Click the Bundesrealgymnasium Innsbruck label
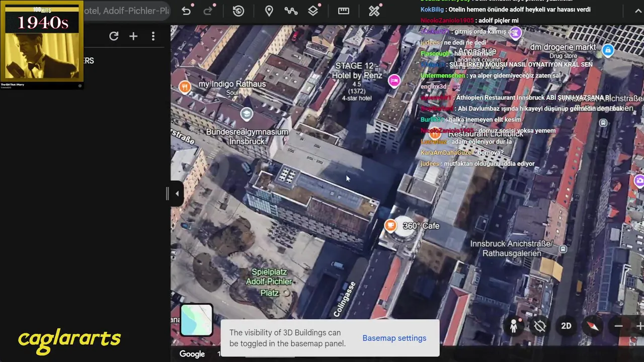This screenshot has height=362, width=644. click(247, 137)
